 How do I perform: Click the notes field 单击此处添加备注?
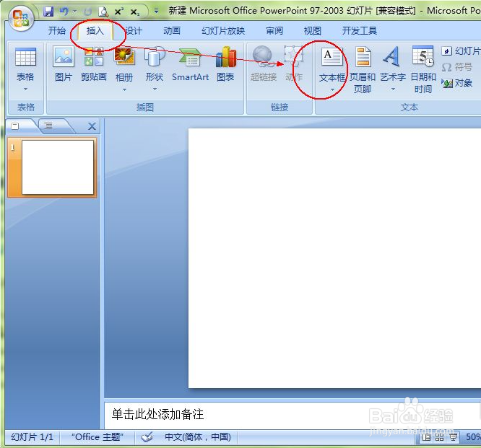pos(292,414)
